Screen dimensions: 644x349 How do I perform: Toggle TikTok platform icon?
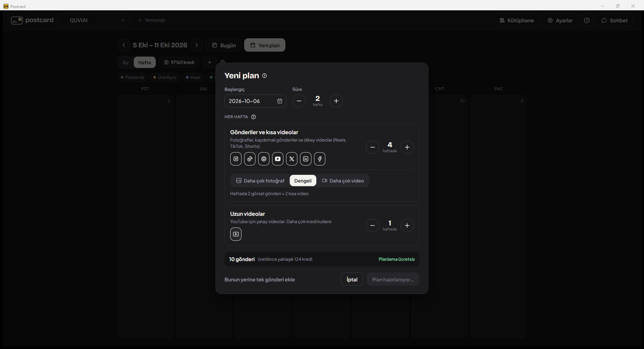[250, 159]
